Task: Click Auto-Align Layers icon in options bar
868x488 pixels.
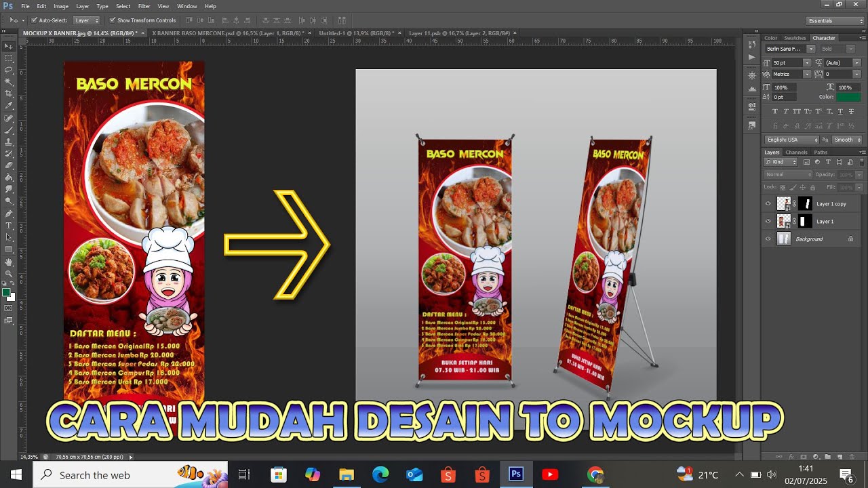Action: click(x=341, y=20)
